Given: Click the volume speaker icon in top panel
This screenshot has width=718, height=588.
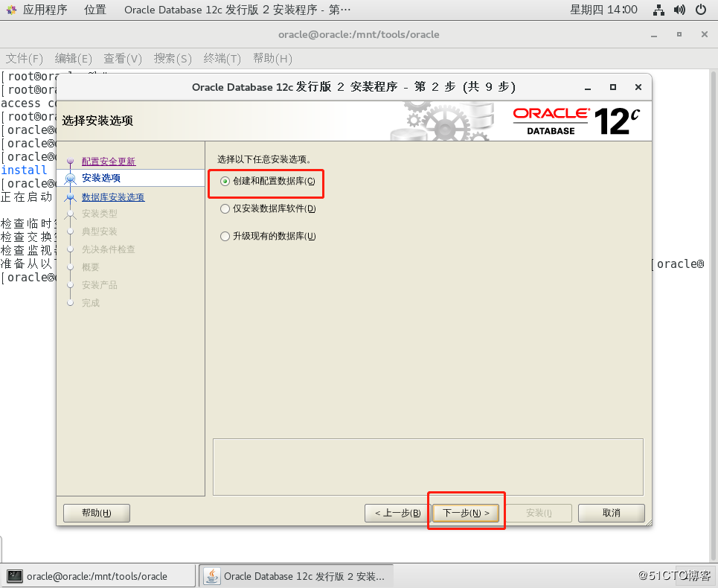Looking at the screenshot, I should coord(679,10).
